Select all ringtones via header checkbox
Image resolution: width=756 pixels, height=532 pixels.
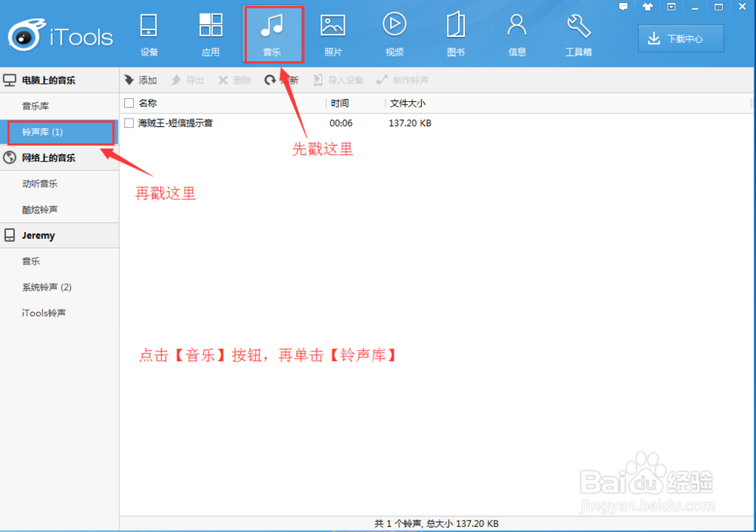tap(128, 103)
